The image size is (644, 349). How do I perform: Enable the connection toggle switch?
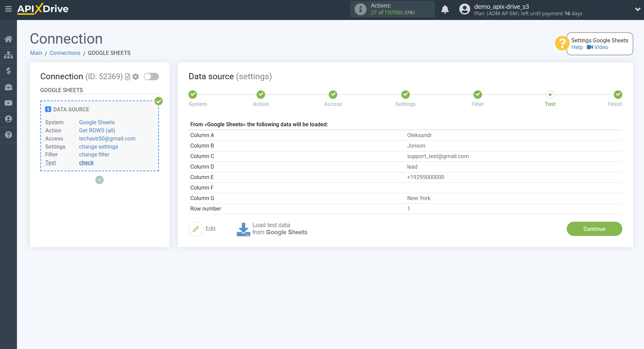151,77
